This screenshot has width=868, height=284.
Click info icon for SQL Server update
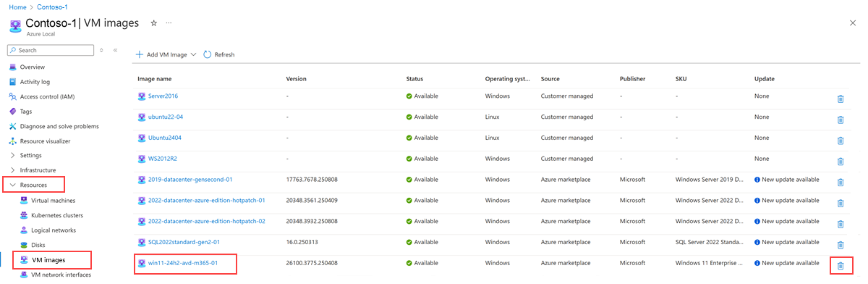757,242
